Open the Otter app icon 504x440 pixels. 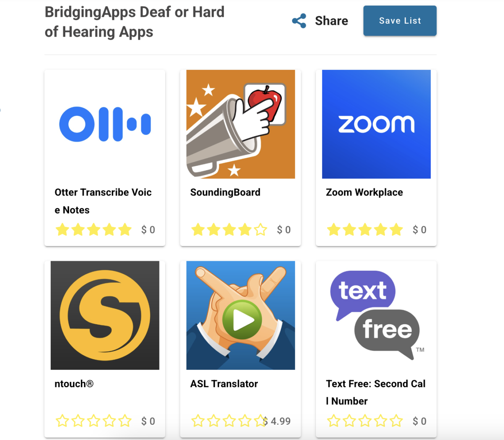[105, 124]
